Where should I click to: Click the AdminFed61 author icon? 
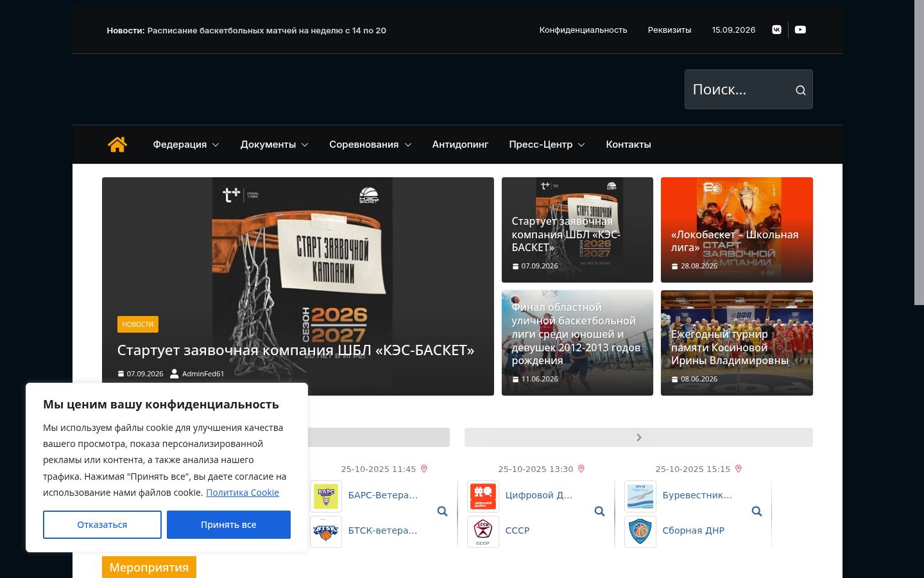[x=174, y=374]
